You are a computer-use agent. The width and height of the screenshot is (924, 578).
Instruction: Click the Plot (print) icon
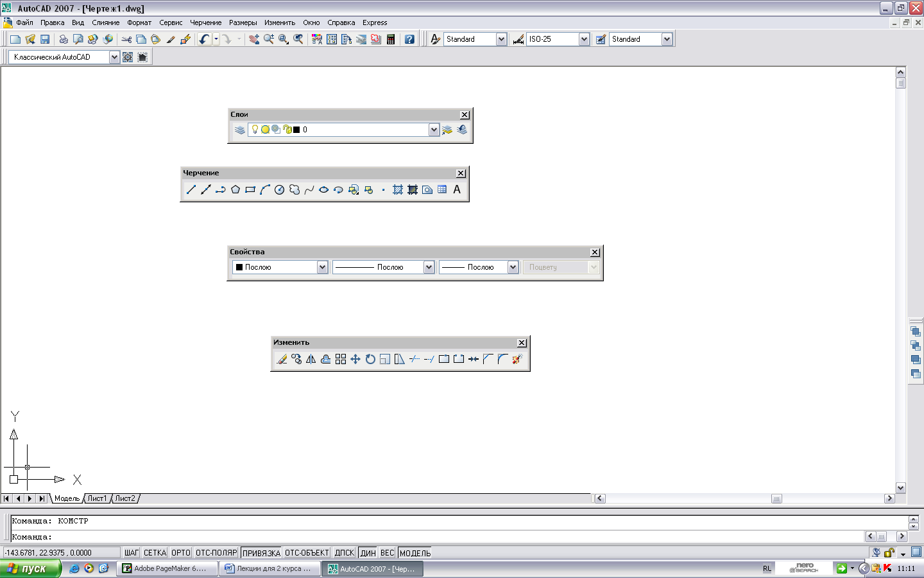click(64, 39)
